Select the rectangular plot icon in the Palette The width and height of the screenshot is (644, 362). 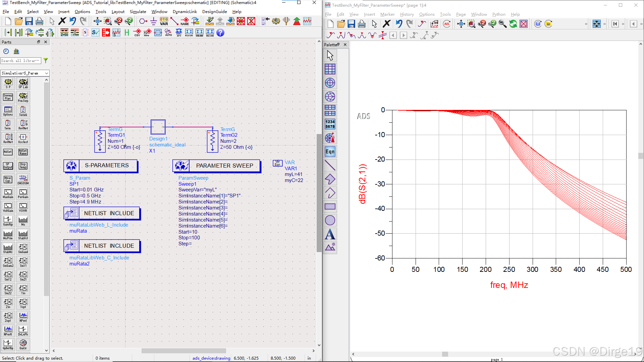[330, 69]
